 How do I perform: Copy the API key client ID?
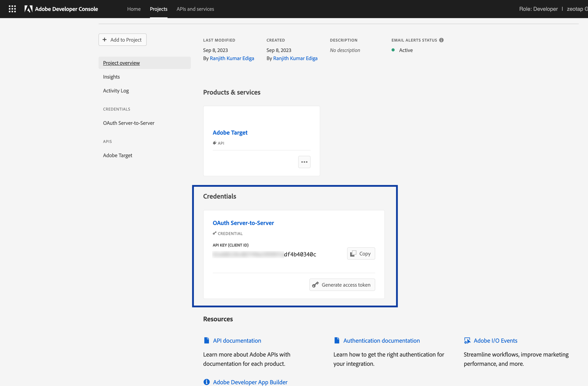tap(361, 253)
